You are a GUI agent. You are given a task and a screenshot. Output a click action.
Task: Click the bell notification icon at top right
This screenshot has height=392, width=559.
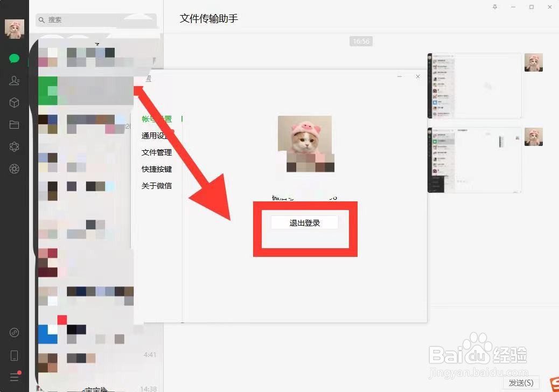tap(494, 7)
